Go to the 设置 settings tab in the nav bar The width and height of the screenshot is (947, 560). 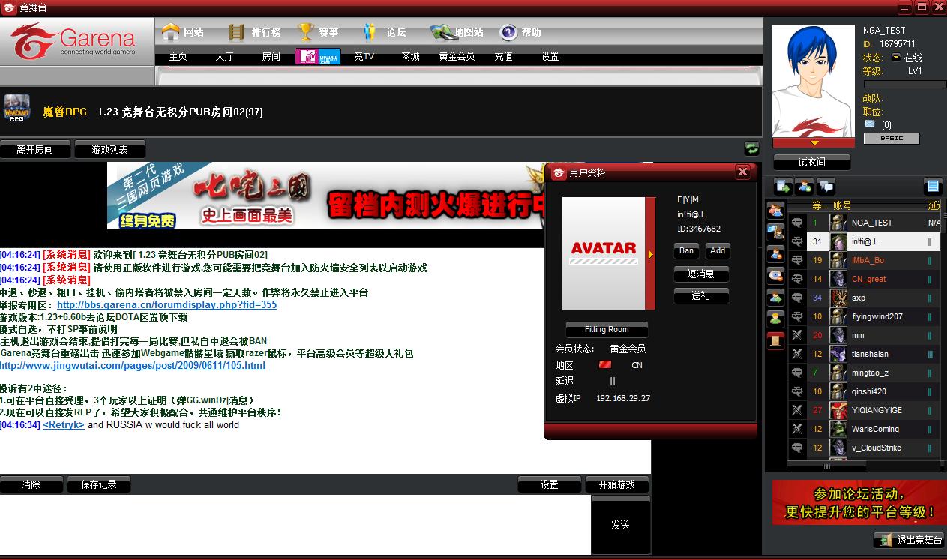point(550,56)
